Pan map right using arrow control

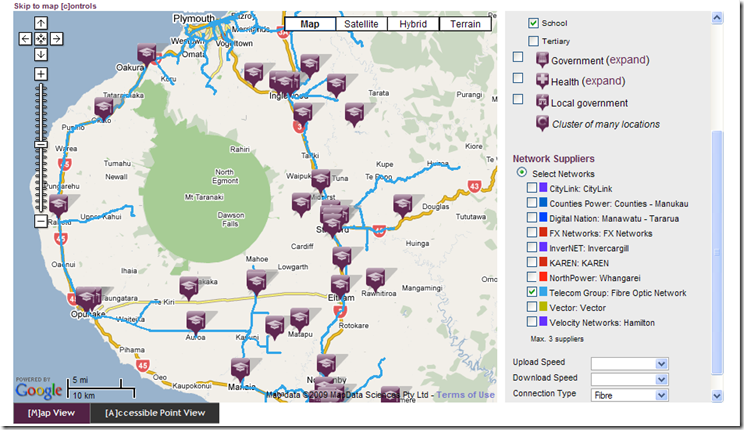(56, 38)
